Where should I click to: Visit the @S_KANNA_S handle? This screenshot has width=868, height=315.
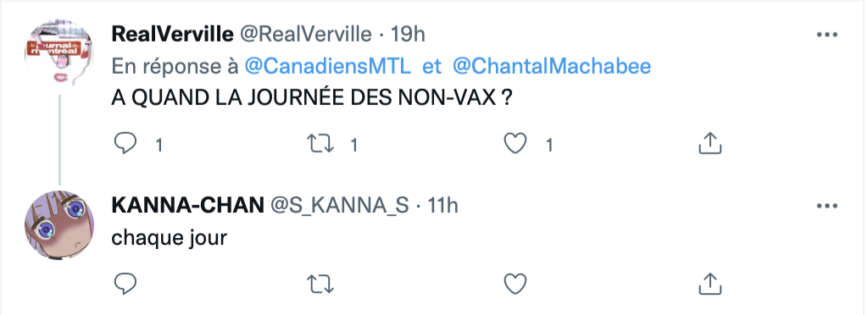click(339, 206)
